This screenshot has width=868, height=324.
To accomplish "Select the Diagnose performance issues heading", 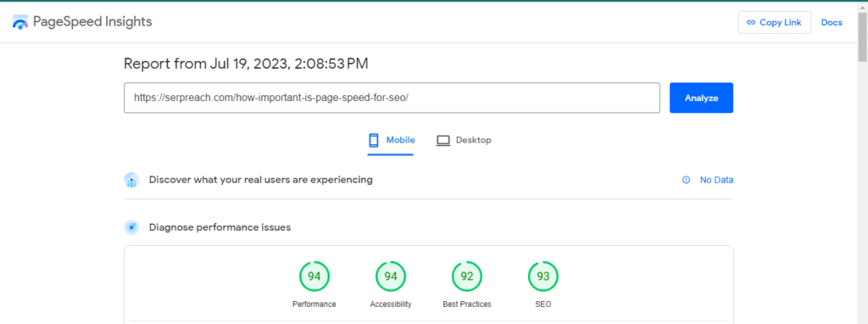I will [220, 227].
